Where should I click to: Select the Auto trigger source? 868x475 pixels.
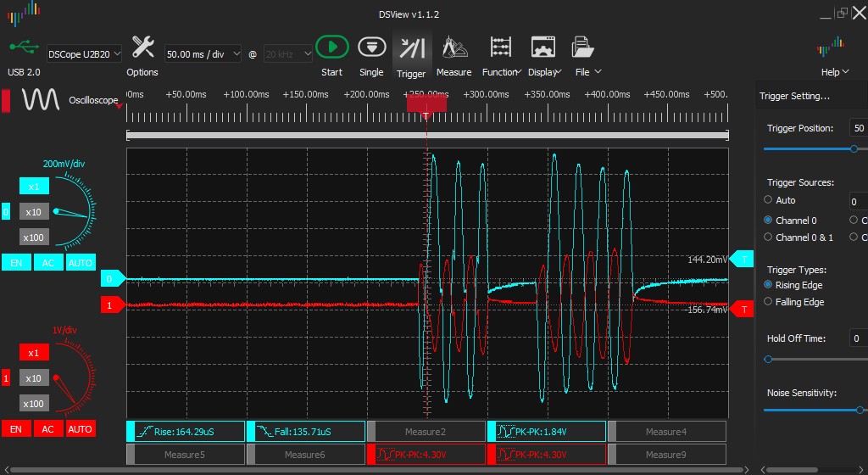[769, 200]
